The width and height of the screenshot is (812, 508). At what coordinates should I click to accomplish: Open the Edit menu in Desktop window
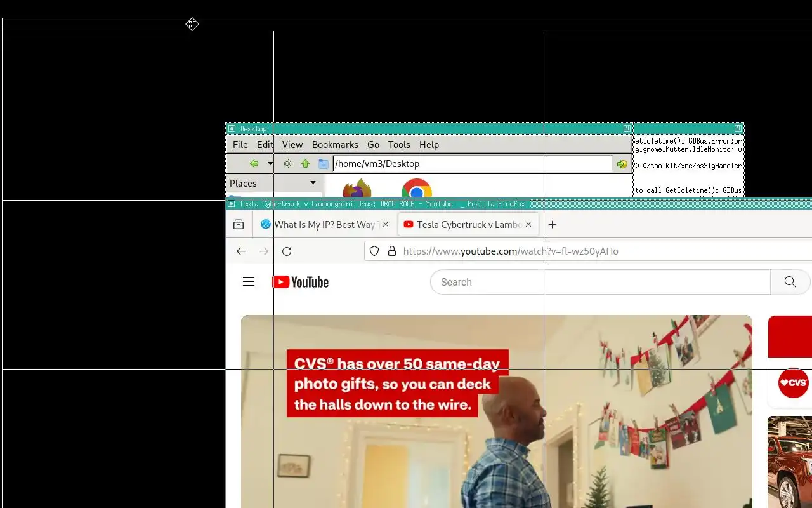coord(265,145)
